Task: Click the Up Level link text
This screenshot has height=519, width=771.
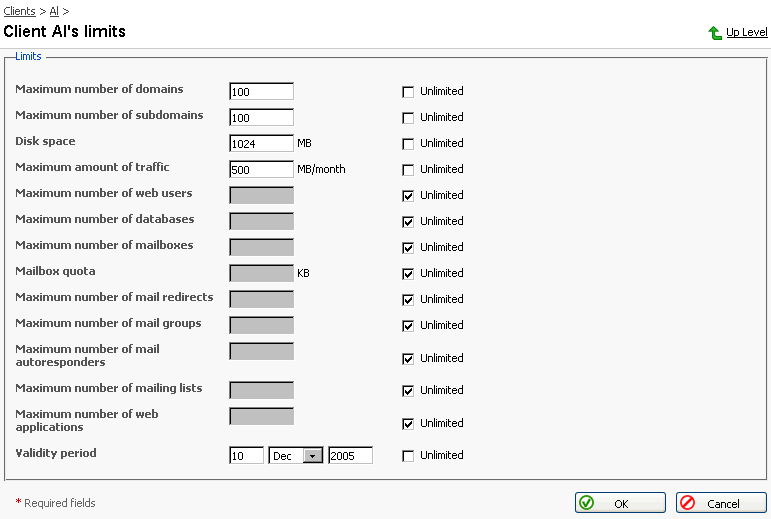Action: coord(746,33)
